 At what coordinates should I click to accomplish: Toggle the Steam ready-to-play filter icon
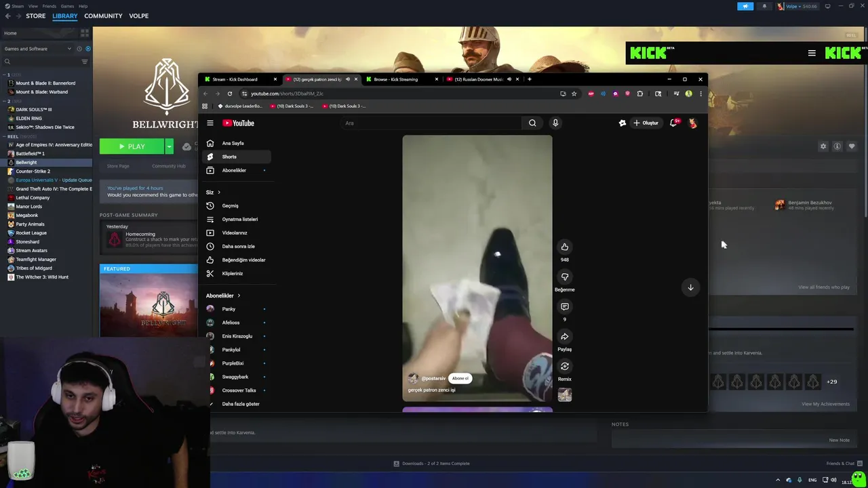point(87,49)
